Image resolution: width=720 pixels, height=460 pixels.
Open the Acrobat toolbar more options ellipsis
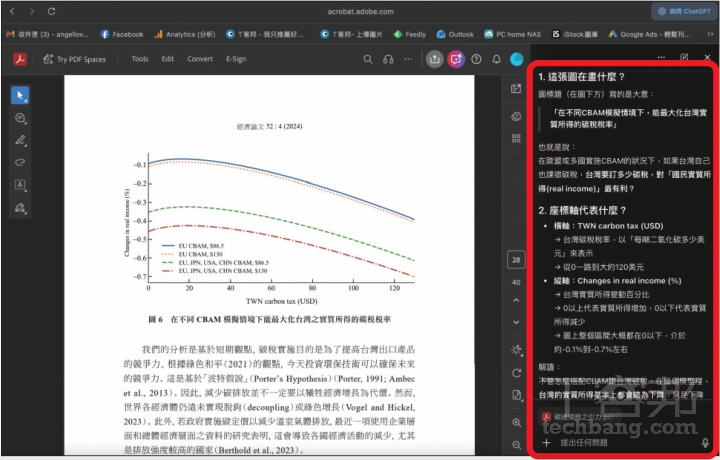click(x=408, y=59)
